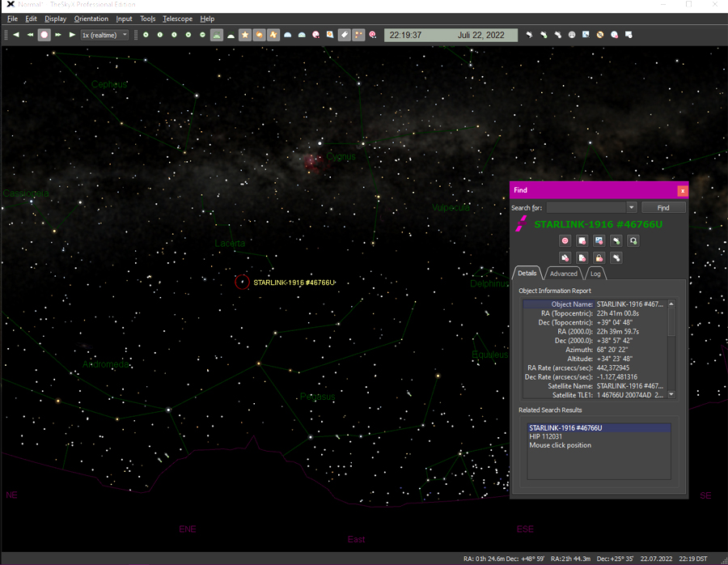Switch to the Details tab

click(x=527, y=274)
